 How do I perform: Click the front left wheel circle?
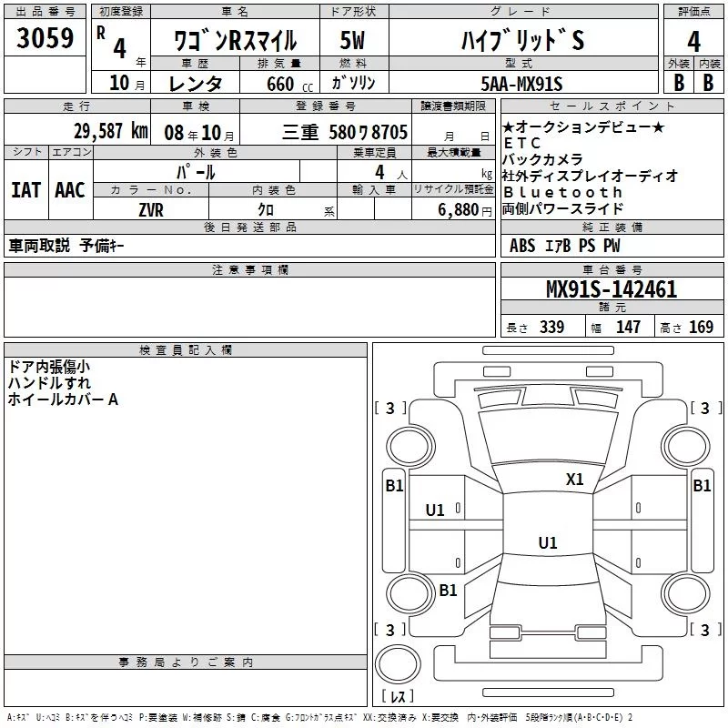click(410, 447)
